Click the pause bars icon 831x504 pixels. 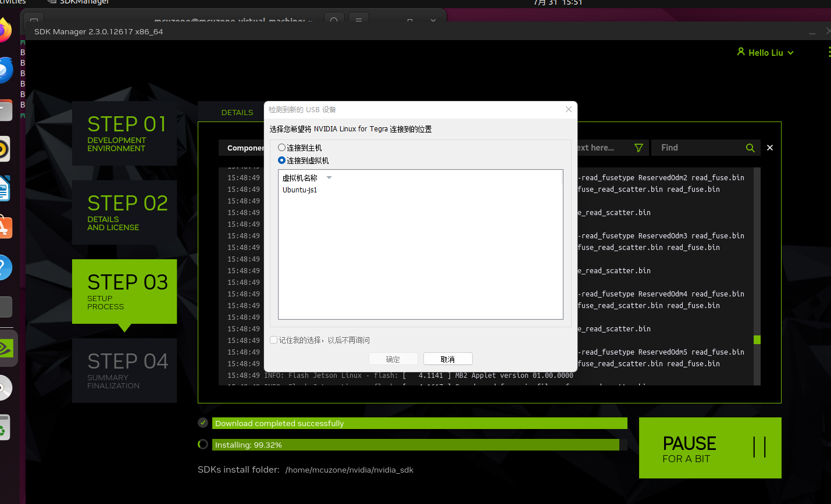pos(759,447)
